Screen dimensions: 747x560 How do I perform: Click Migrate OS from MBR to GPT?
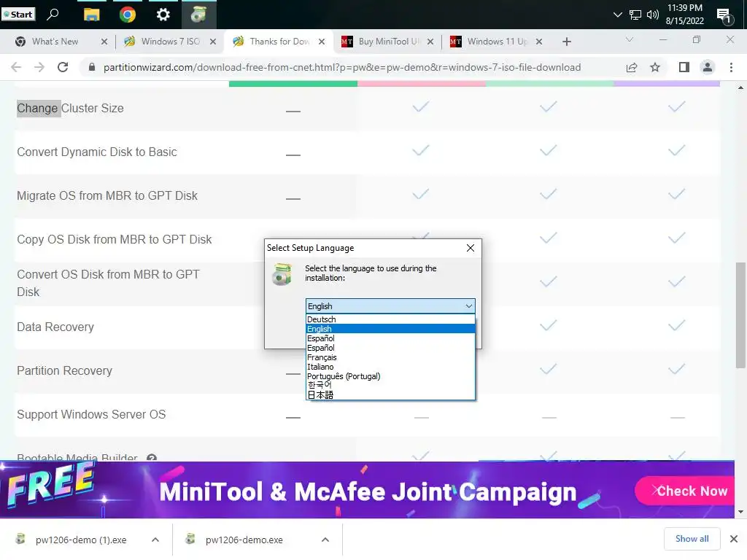coord(107,195)
